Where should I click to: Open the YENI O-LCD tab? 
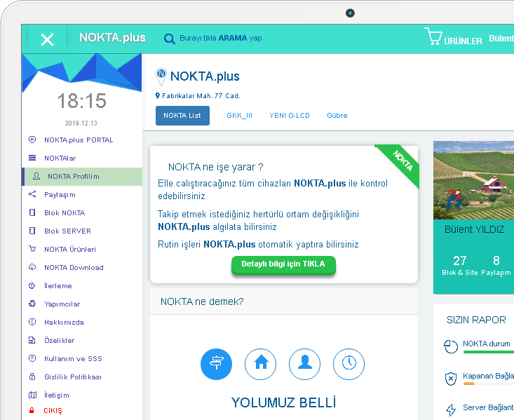pyautogui.click(x=290, y=116)
